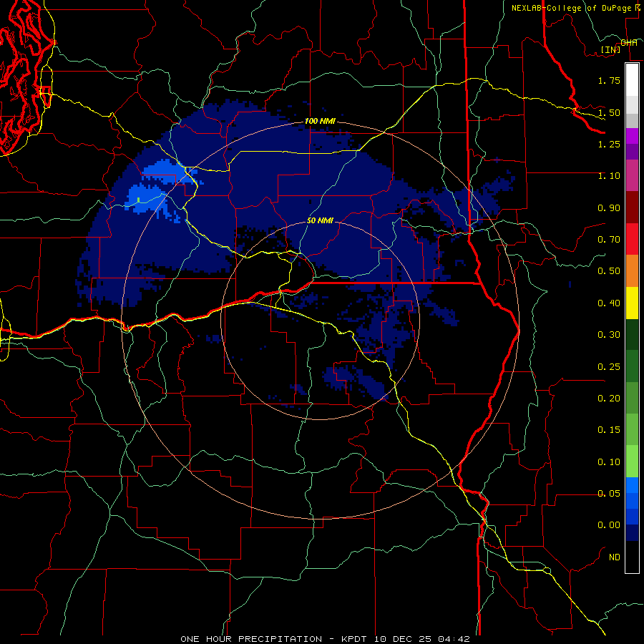The image size is (644, 644).
Task: Click the ND legend label
Action: tap(615, 557)
